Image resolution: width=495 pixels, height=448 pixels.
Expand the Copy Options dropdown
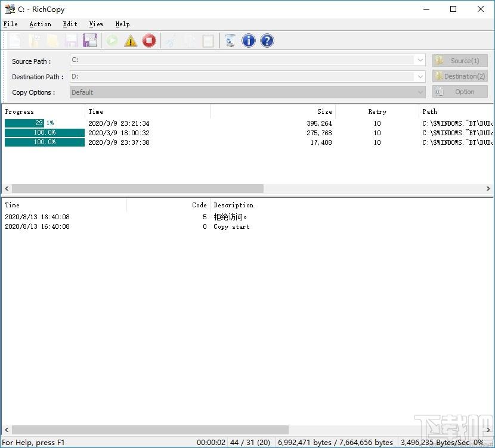pyautogui.click(x=420, y=92)
